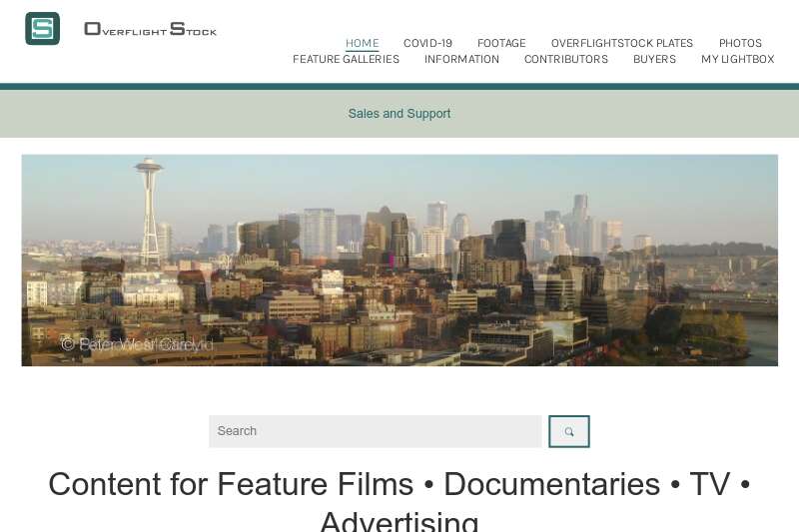Open the Footage menu
Image resolution: width=799 pixels, height=532 pixels.
coord(501,43)
